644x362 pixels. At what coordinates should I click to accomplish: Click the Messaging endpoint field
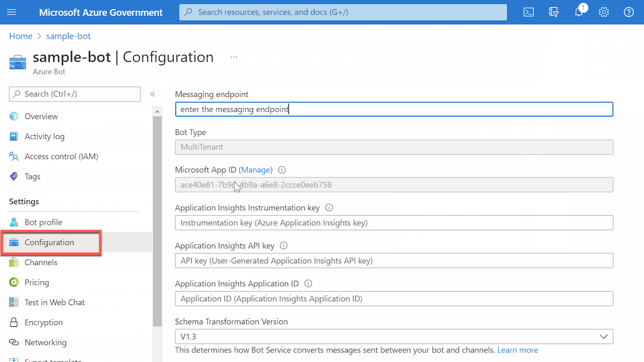pyautogui.click(x=394, y=109)
